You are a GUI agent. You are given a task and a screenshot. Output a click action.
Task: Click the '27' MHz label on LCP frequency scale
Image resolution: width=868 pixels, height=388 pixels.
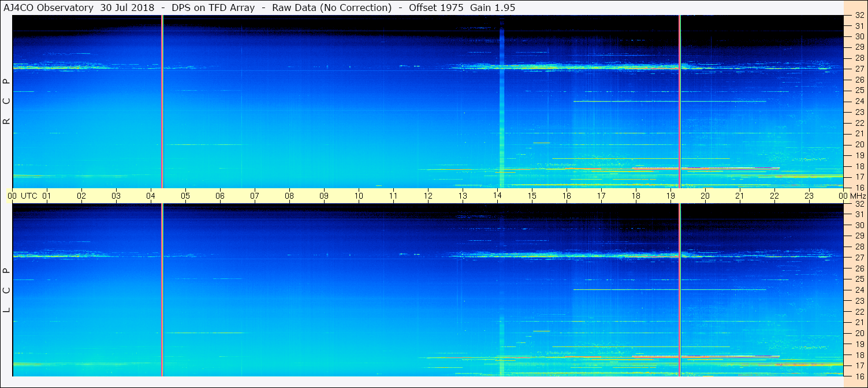pos(859,258)
